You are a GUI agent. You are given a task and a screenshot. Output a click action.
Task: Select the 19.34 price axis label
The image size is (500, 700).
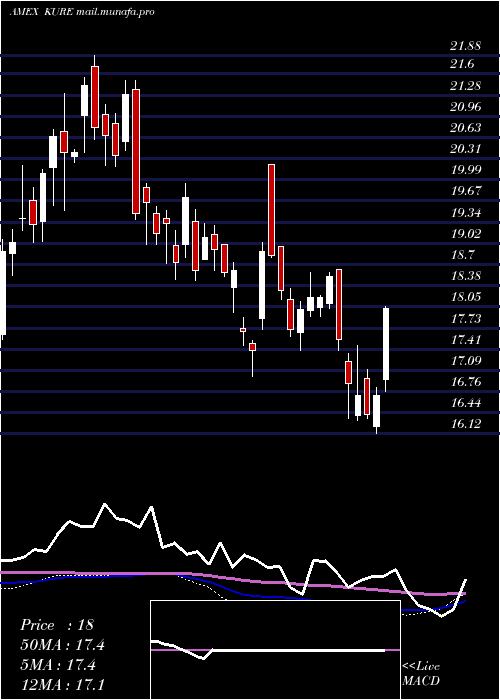[465, 212]
